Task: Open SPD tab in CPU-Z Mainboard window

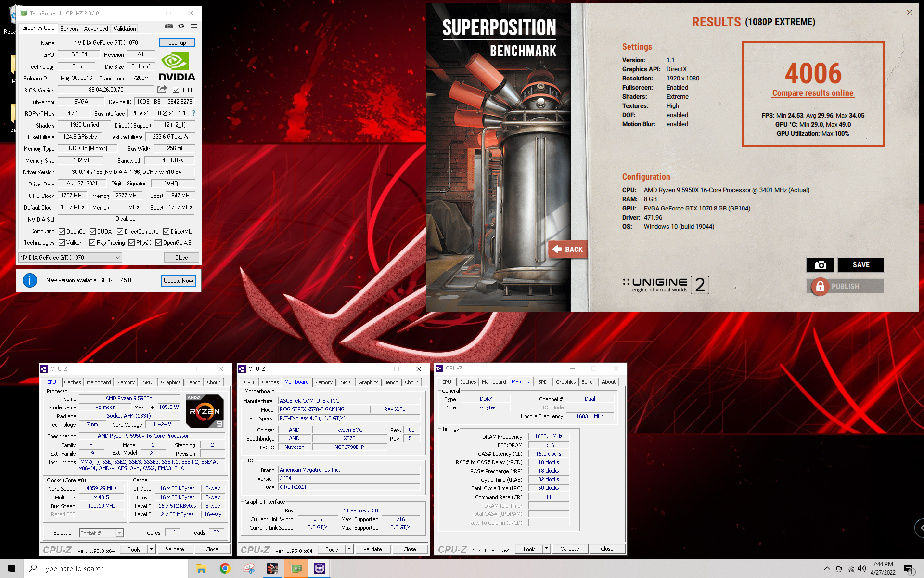Action: coord(346,382)
